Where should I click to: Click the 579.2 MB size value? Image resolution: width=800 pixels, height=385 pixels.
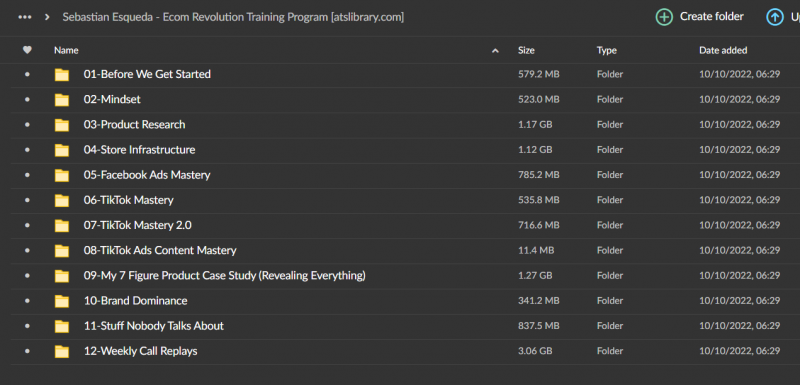click(539, 74)
